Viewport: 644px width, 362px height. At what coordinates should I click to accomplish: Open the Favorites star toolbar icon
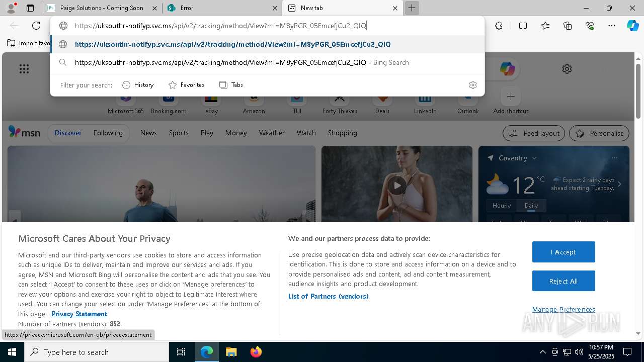coord(545,26)
